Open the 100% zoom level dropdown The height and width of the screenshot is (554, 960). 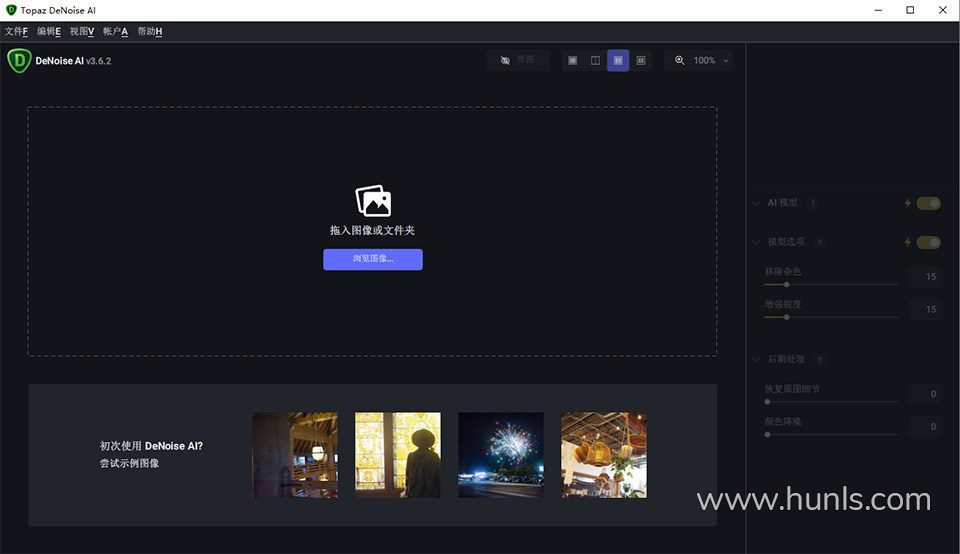(710, 61)
